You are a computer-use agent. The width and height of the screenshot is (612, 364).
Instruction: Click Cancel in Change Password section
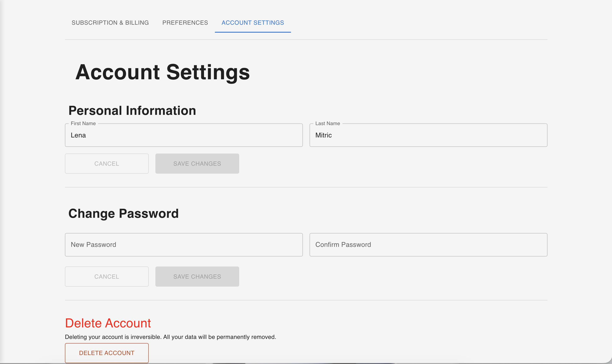click(x=107, y=276)
